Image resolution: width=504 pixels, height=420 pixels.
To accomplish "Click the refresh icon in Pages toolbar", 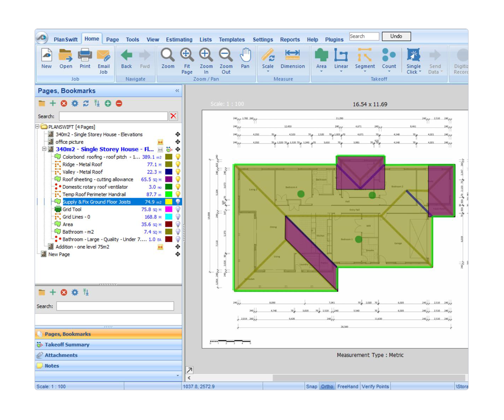I will (x=86, y=103).
